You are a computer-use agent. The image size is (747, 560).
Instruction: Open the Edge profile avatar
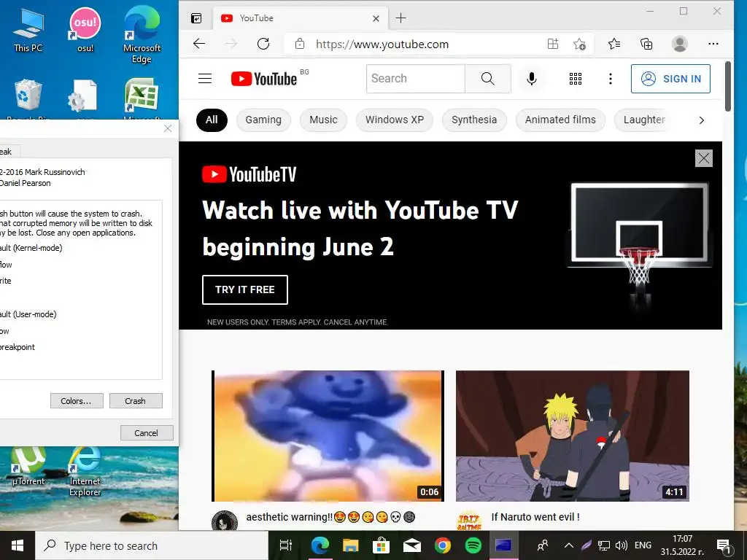680,44
